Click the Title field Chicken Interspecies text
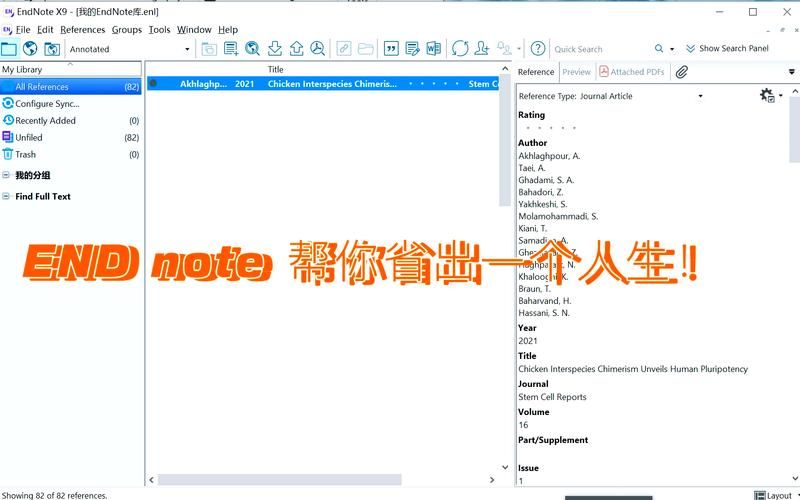The width and height of the screenshot is (800, 500). pyautogui.click(x=633, y=369)
